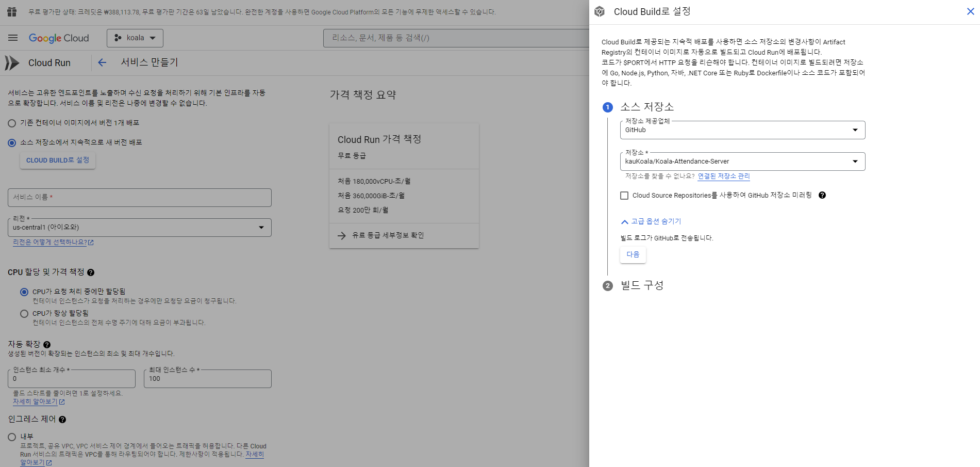
Task: Select 소스 저장소에서 지속적으로 새 버전 배포 radio
Action: click(12, 143)
